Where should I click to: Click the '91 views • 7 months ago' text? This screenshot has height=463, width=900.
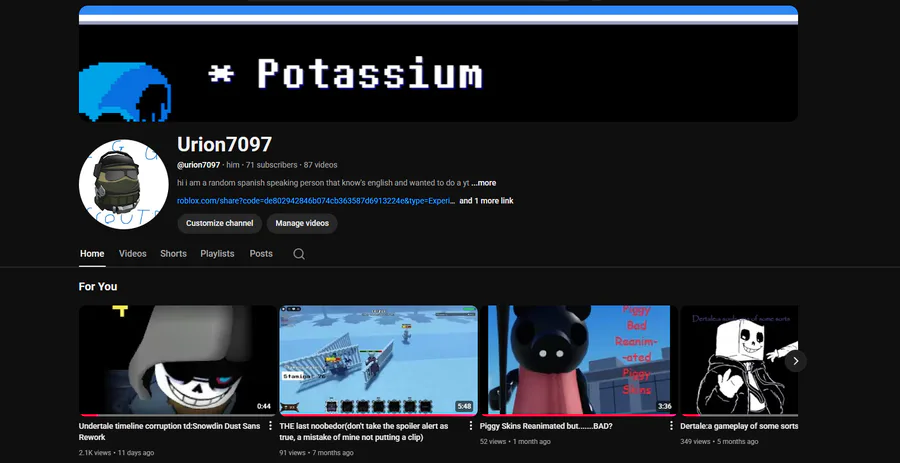tap(316, 453)
